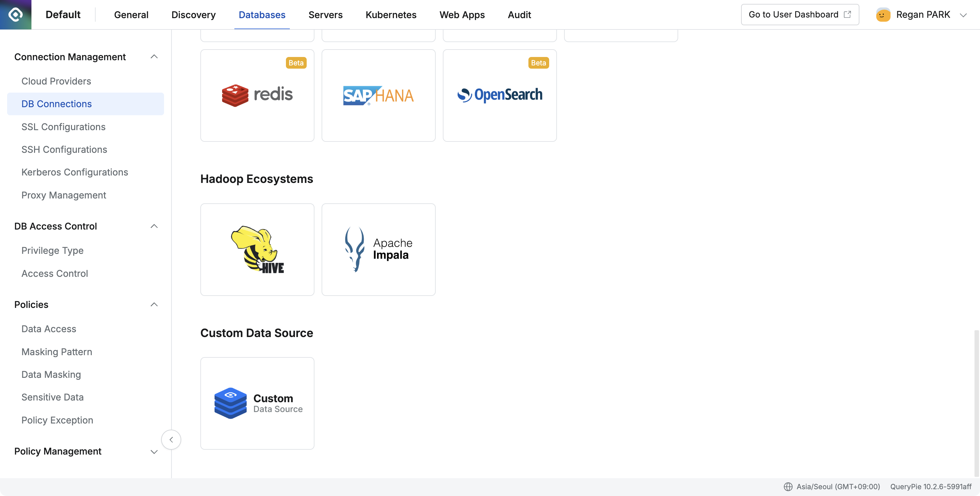
Task: Select the Apache Impala connection card
Action: [378, 250]
